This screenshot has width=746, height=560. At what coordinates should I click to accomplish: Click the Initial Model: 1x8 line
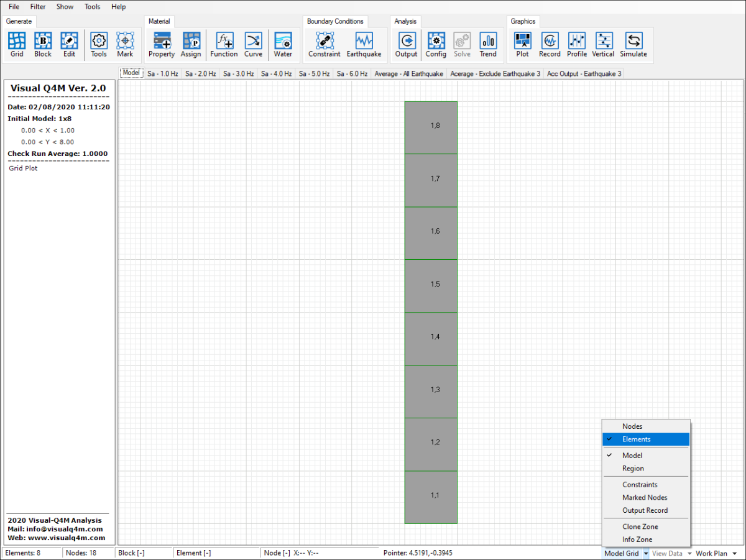(x=39, y=118)
